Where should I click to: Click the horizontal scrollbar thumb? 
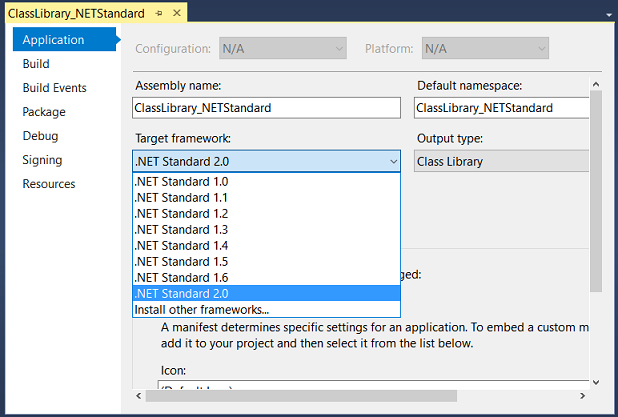click(301, 396)
